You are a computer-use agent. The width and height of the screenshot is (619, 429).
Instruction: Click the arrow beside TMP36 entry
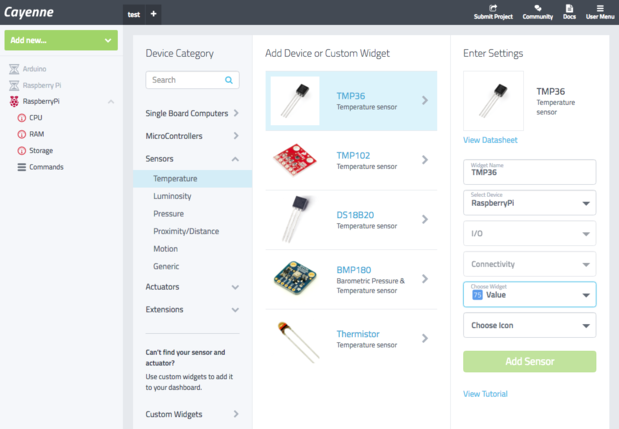[x=425, y=100]
